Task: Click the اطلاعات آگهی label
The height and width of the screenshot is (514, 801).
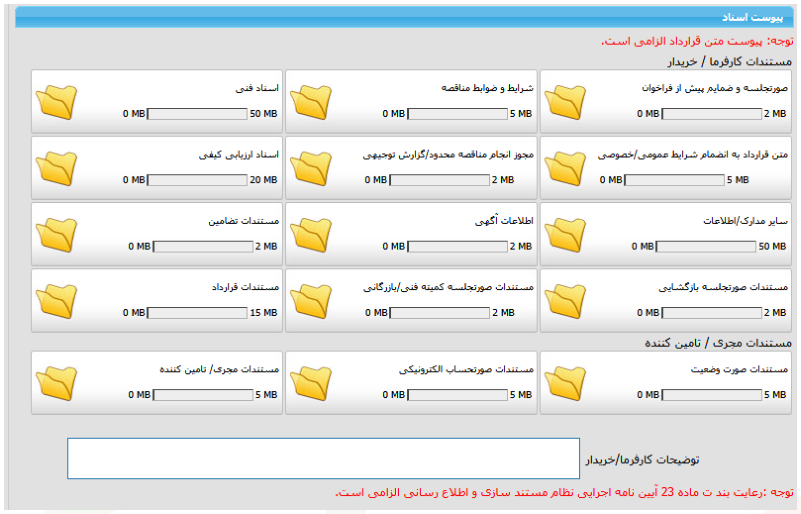Action: [504, 221]
